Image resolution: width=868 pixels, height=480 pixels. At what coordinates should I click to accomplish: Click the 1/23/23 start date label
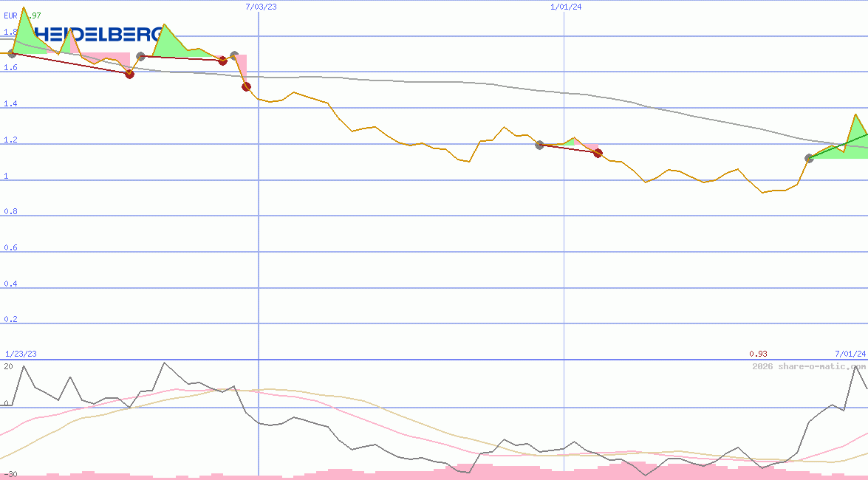click(21, 354)
